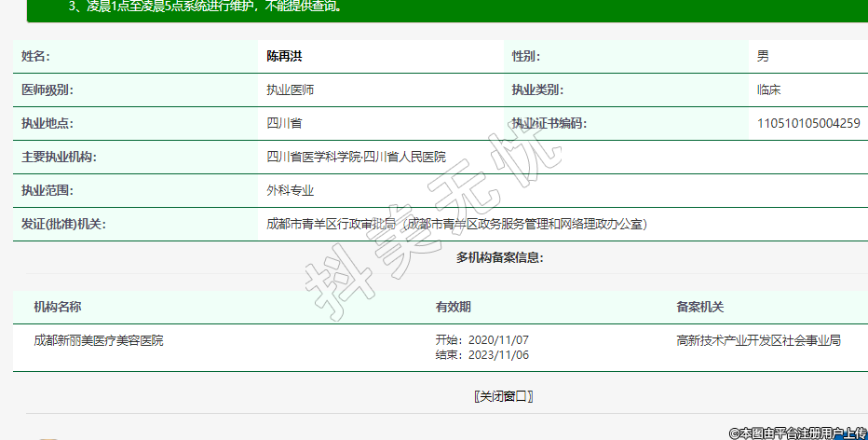Image resolution: width=868 pixels, height=440 pixels.
Task: Click the 执业医师 value cell
Action: pos(291,90)
